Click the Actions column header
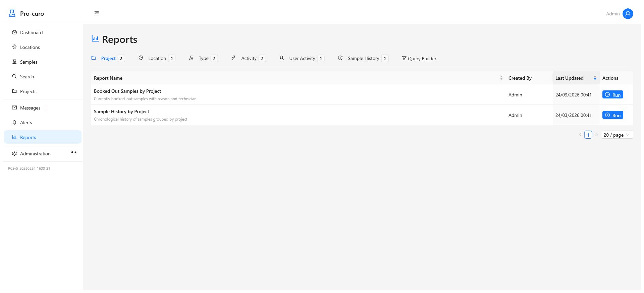Viewport: 644px width, 293px height. [616, 78]
